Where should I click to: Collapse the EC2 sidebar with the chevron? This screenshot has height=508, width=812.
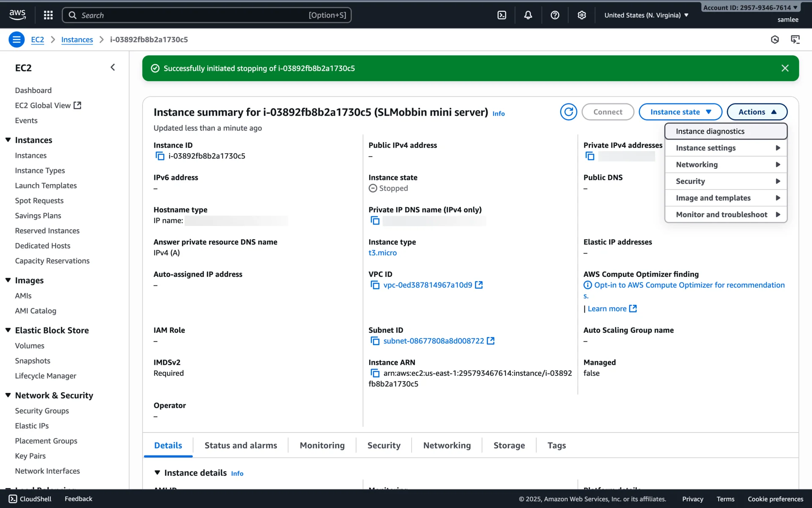(x=112, y=67)
